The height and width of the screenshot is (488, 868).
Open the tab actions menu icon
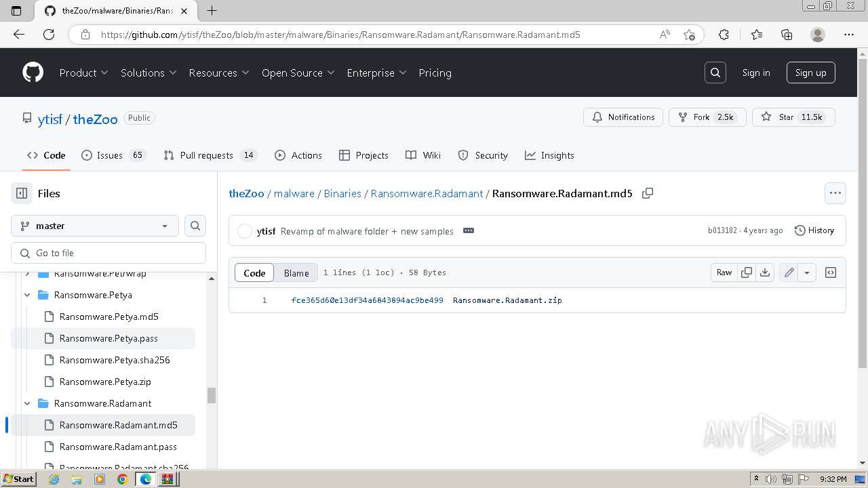[x=17, y=10]
